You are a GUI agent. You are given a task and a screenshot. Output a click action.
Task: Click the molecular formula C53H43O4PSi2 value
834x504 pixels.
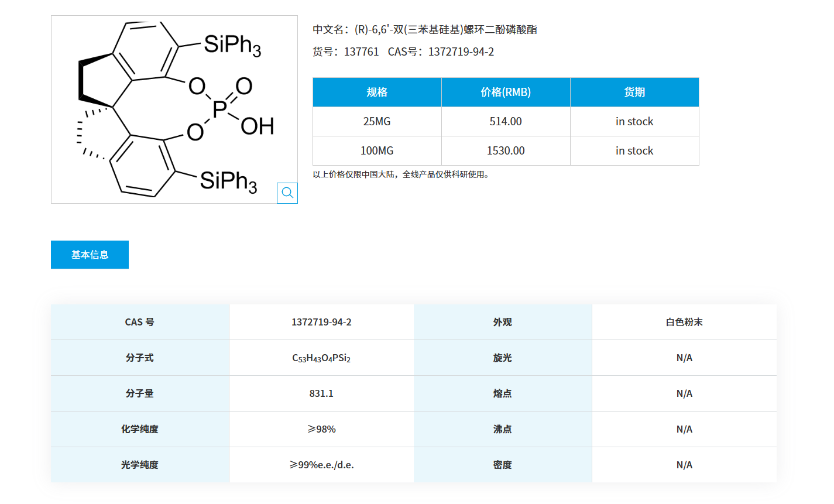click(321, 358)
